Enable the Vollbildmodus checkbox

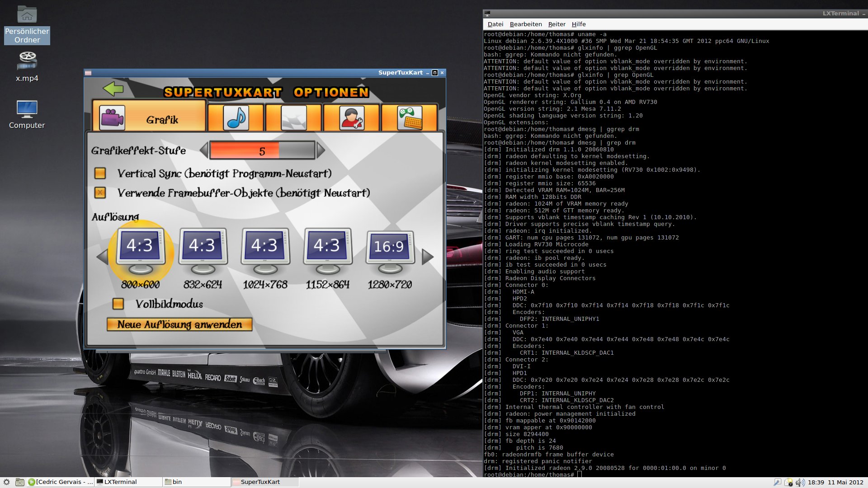point(118,304)
